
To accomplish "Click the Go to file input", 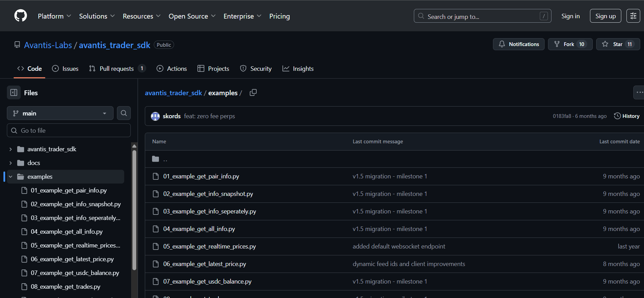I will (x=69, y=131).
